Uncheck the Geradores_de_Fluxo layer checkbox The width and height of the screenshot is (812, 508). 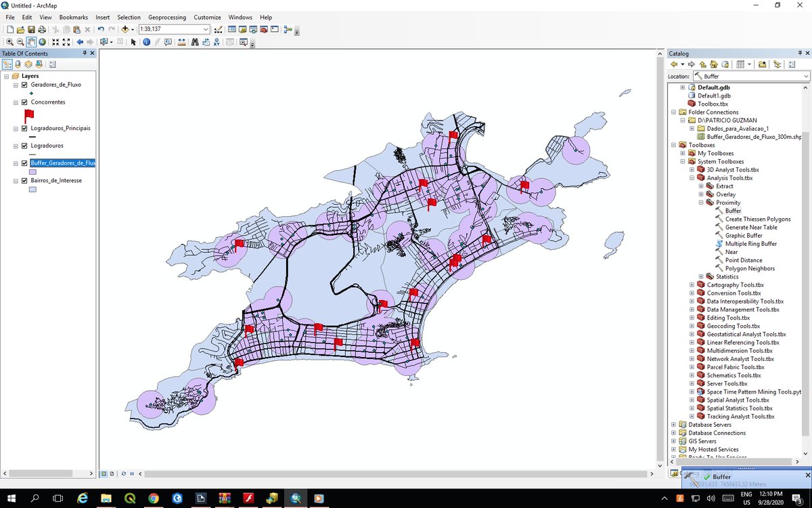click(24, 85)
